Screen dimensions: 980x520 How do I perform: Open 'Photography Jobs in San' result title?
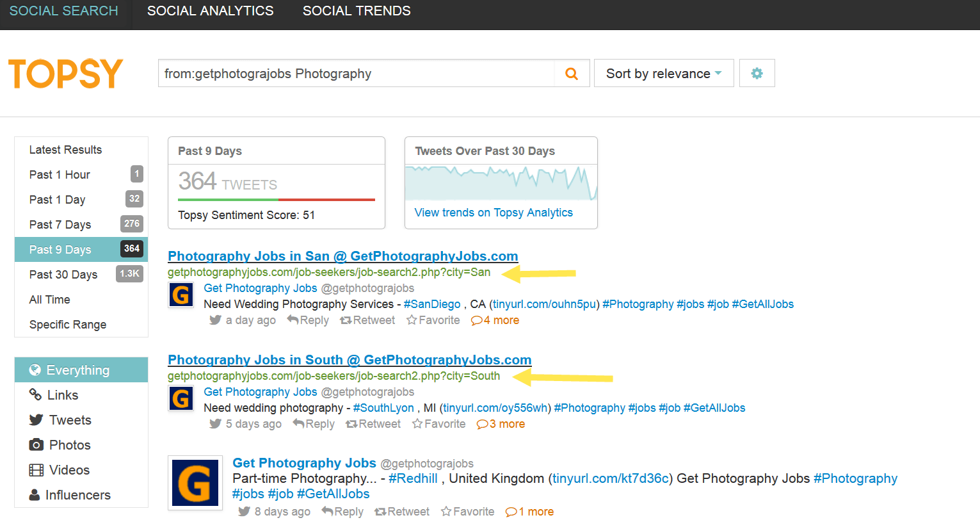point(342,256)
